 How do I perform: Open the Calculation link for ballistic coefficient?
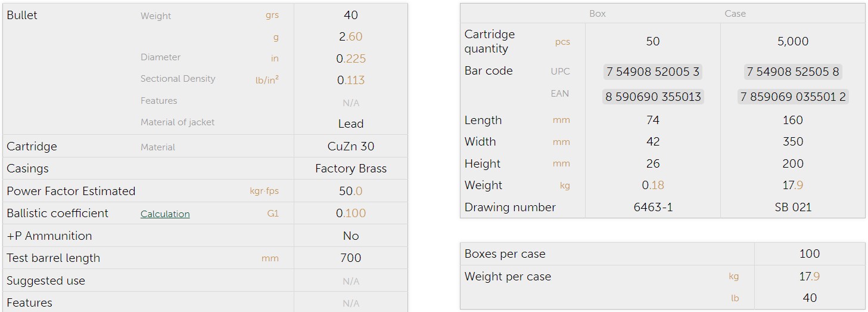click(165, 214)
